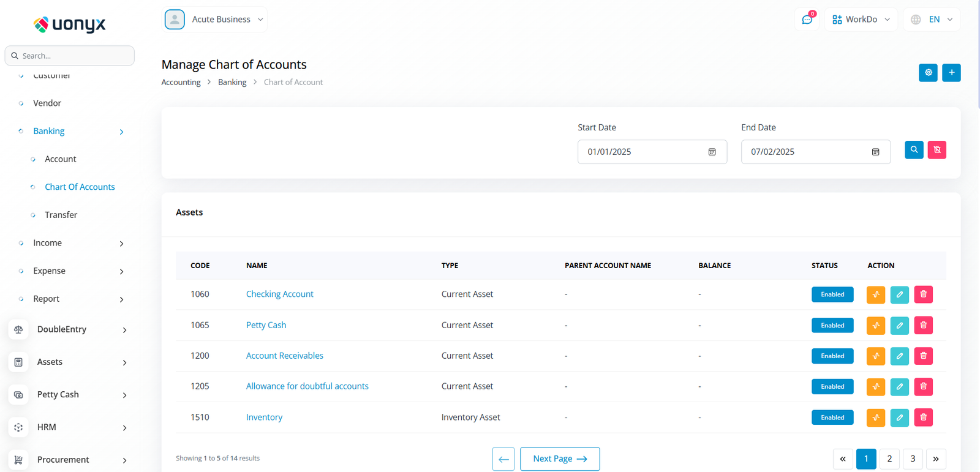Edit the Petty Cash account row
The image size is (980, 472).
[x=899, y=326]
